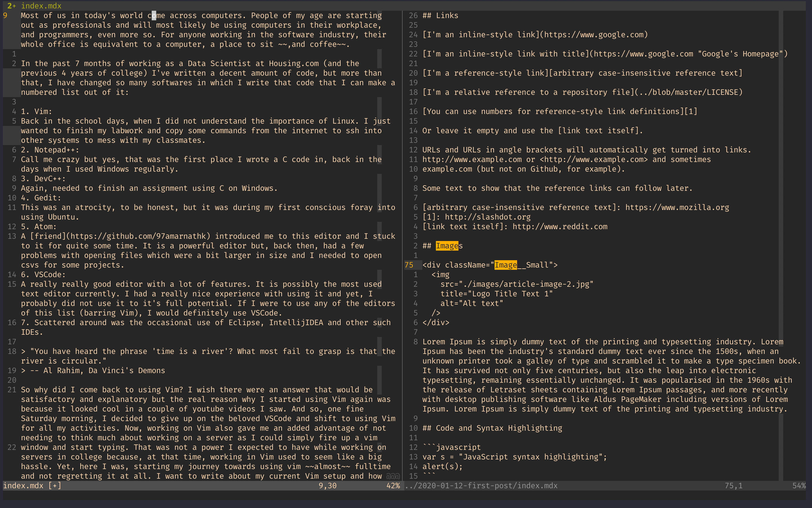Click 'Some text to show that the reference links' line
The width and height of the screenshot is (812, 508).
558,188
